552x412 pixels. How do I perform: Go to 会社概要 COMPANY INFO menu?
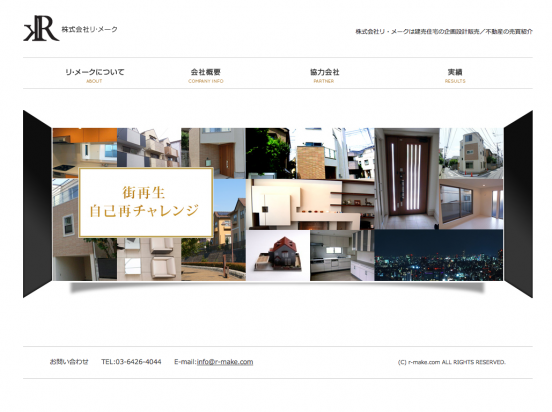pos(206,75)
